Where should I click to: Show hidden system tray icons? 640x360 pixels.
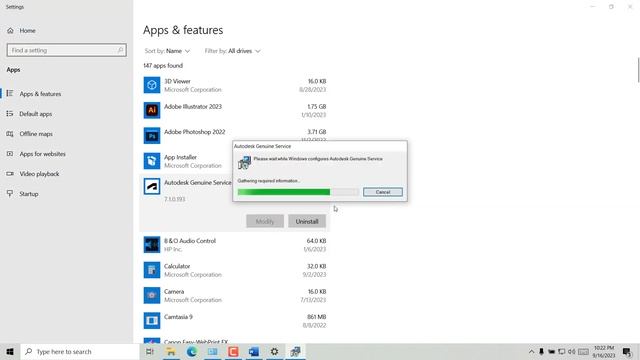coord(531,351)
